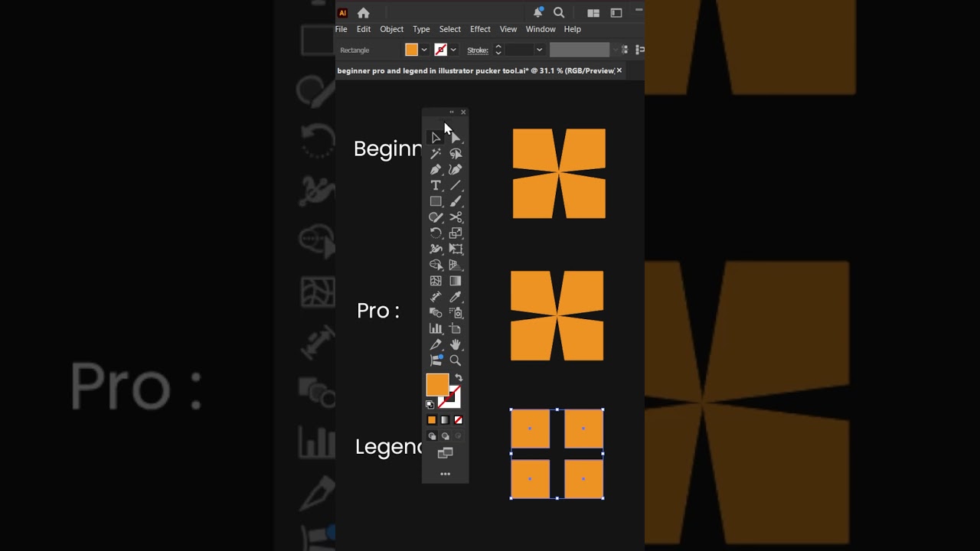
Task: Open the Effect menu
Action: [480, 29]
